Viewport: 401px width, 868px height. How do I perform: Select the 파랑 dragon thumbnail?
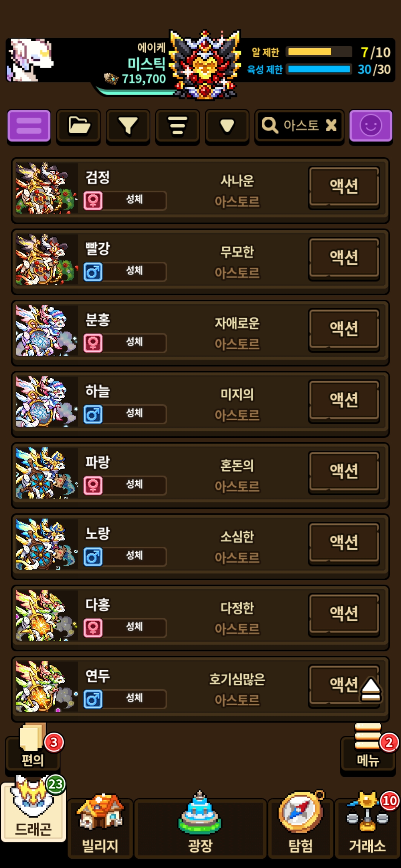[x=46, y=473]
